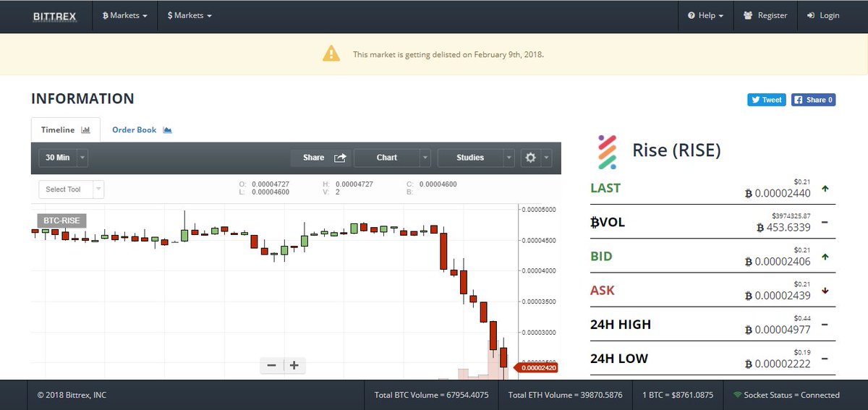Click the © 2018 Bittrex, INC footer text
The image size is (868, 410).
click(x=72, y=395)
